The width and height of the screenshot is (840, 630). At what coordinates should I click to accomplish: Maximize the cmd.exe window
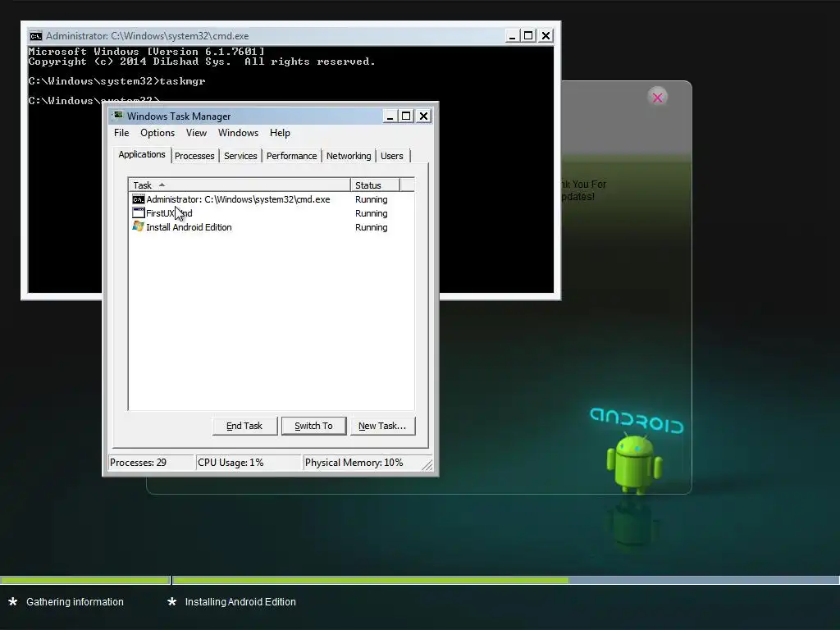[529, 36]
